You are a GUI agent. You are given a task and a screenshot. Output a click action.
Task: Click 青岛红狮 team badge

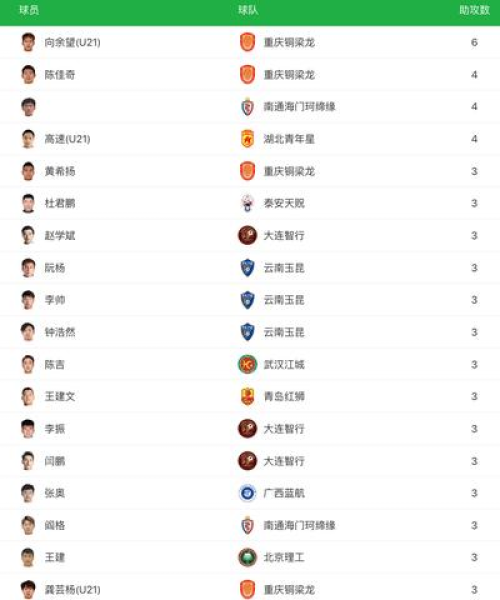click(248, 396)
